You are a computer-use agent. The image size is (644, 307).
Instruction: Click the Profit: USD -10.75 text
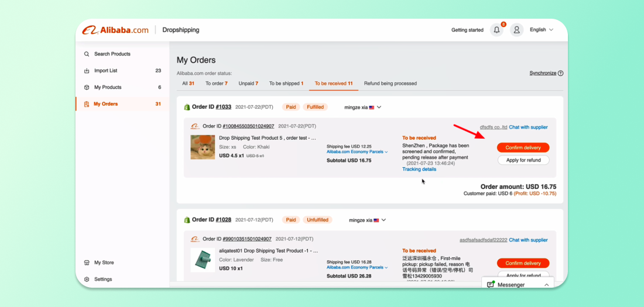(x=536, y=194)
